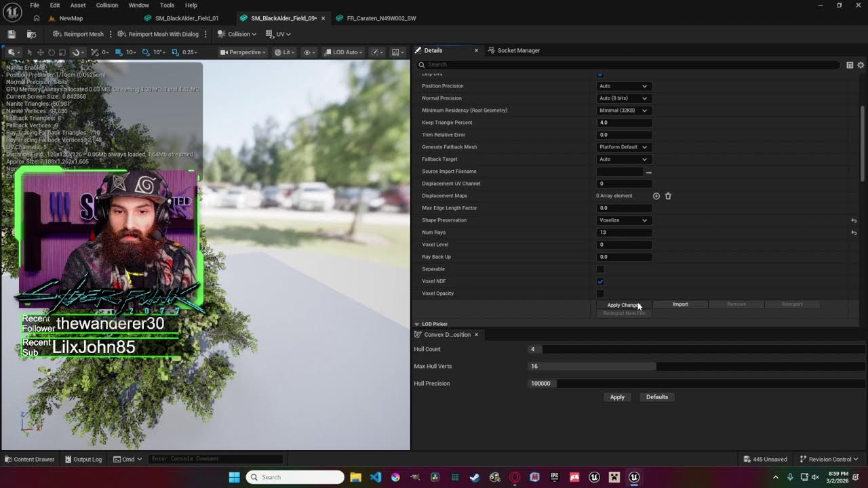868x488 pixels.
Task: Browse Source Import Filename ellipsis button
Action: tap(648, 172)
